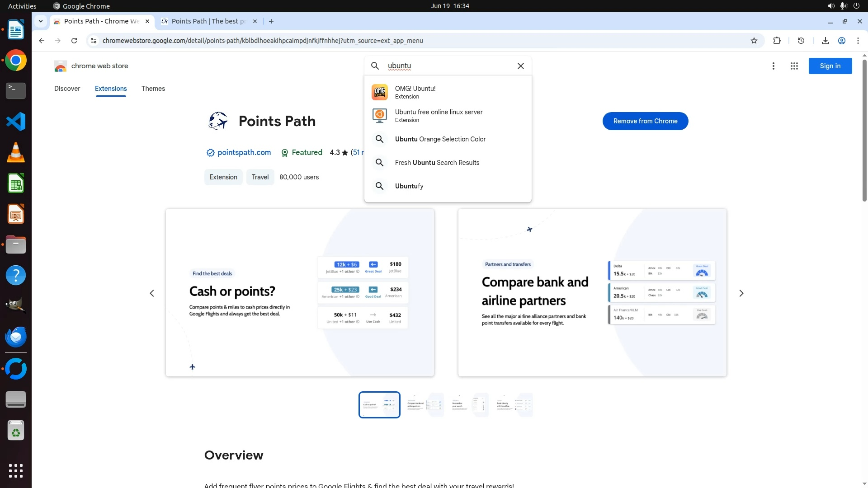
Task: Open the pointspath.com link
Action: [x=244, y=153]
